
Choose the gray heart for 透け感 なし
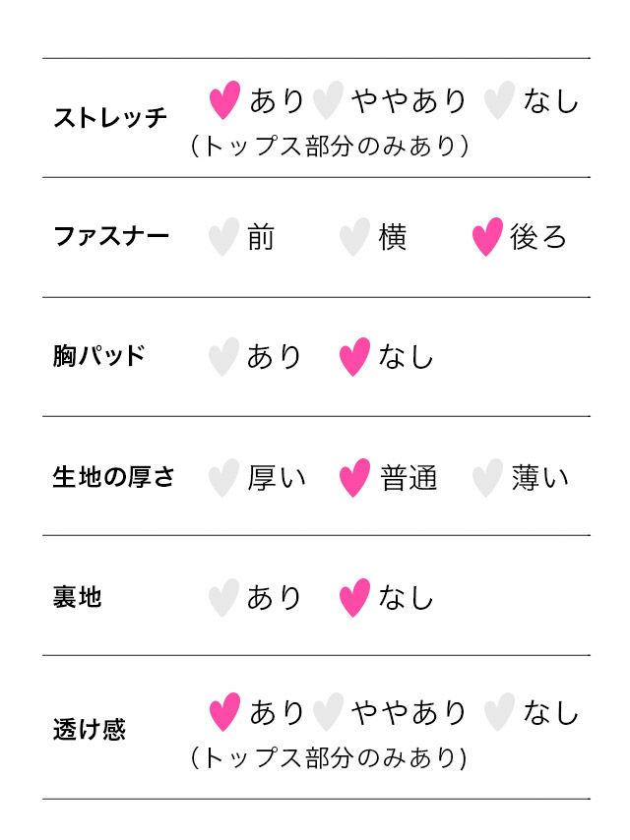click(500, 712)
